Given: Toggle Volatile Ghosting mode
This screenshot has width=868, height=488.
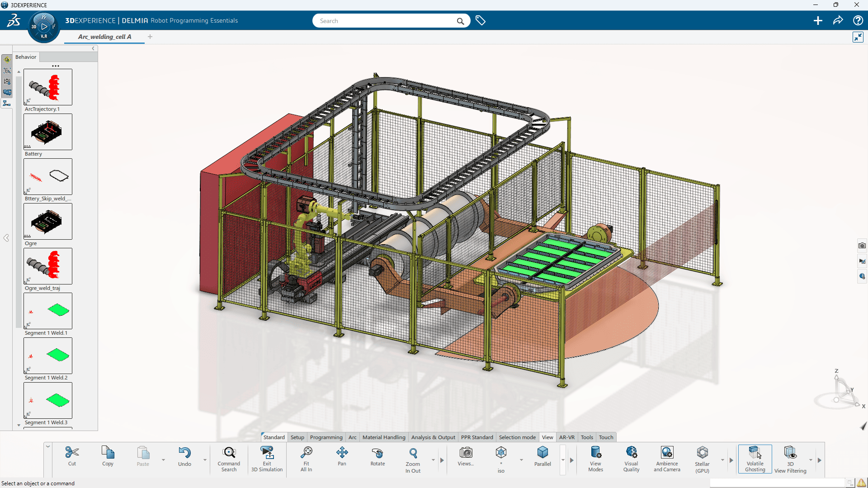Looking at the screenshot, I should (x=755, y=453).
